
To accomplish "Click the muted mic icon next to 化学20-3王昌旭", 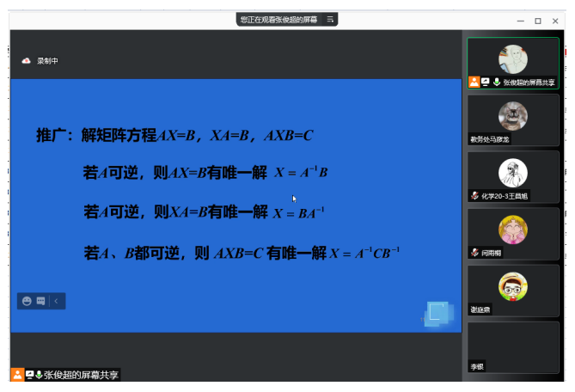I will click(474, 196).
